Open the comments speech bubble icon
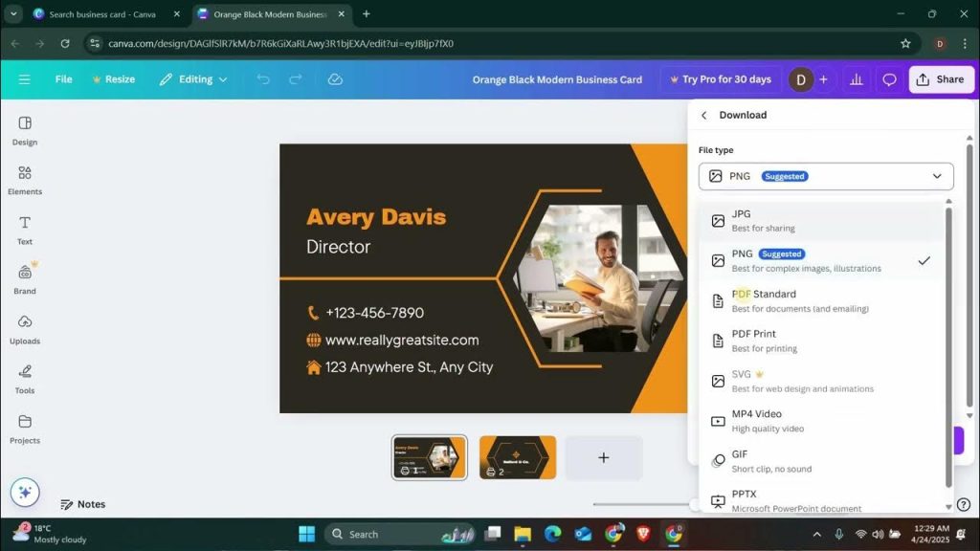Screen dimensions: 980x551 coord(889,79)
